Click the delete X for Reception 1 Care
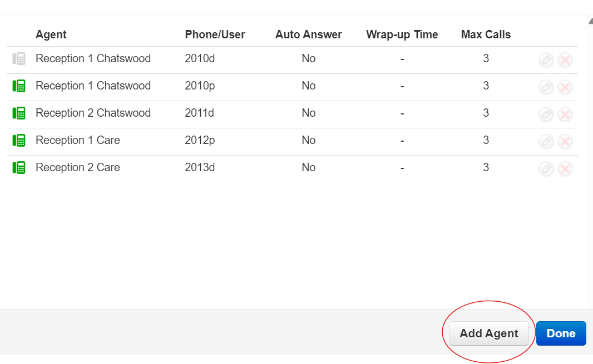Image resolution: width=593 pixels, height=364 pixels. click(x=565, y=141)
